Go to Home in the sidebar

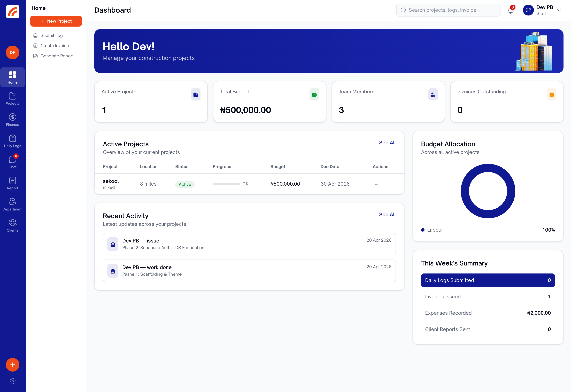13,77
